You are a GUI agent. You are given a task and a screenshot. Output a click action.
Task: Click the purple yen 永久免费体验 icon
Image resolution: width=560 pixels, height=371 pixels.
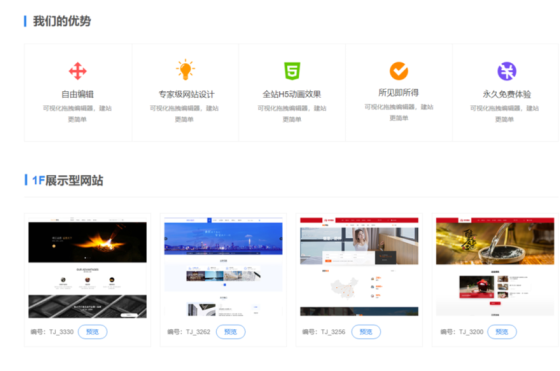[x=506, y=71]
